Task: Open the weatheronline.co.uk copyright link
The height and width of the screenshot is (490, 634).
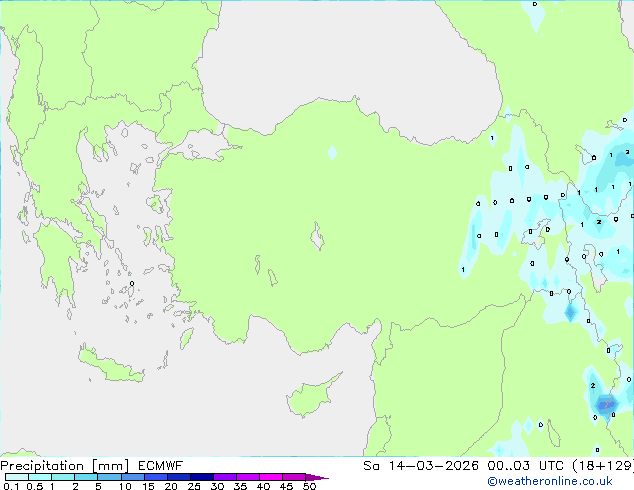Action: pyautogui.click(x=550, y=481)
